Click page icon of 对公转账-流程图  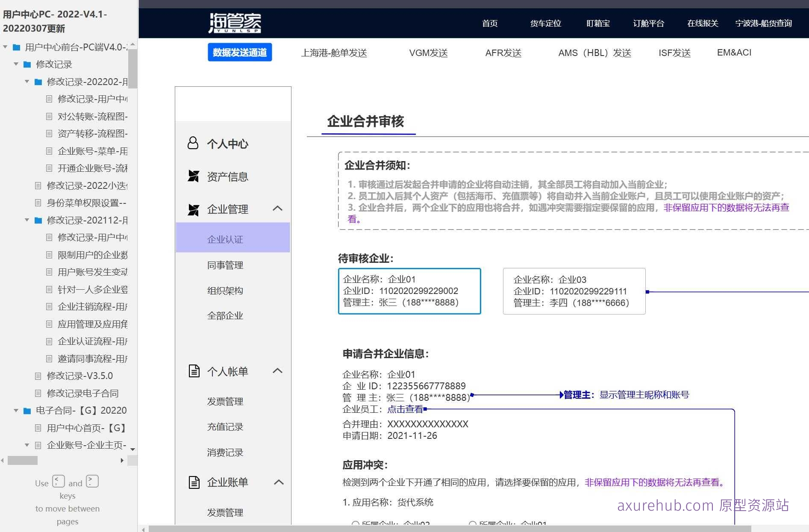pyautogui.click(x=49, y=116)
